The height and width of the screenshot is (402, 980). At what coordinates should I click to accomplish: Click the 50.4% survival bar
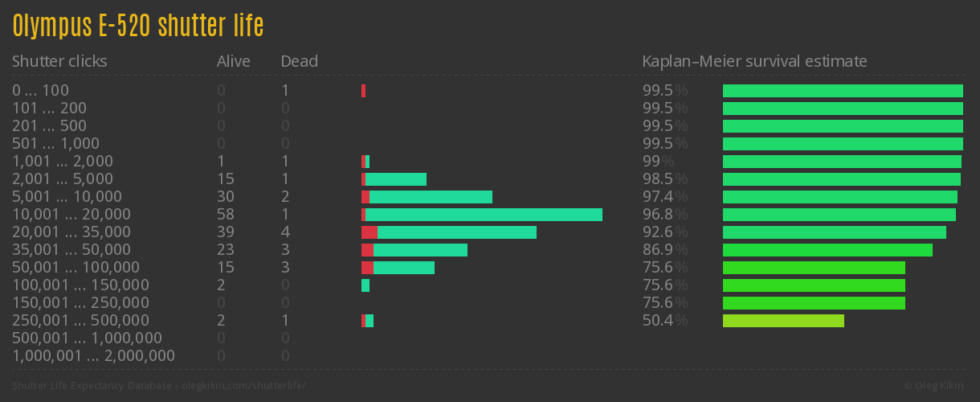tap(783, 321)
